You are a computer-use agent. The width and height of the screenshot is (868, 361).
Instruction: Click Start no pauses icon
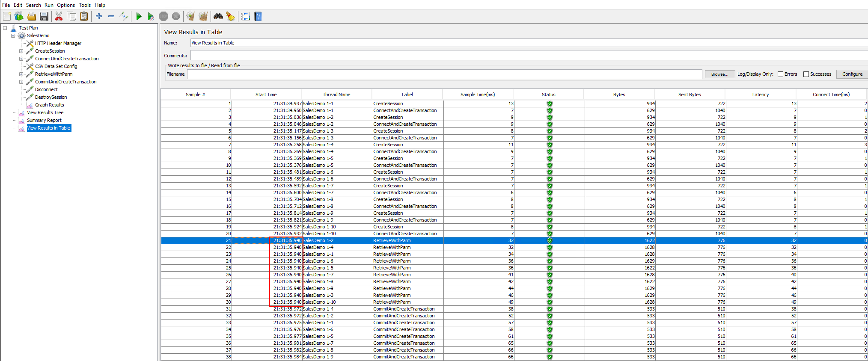(151, 16)
